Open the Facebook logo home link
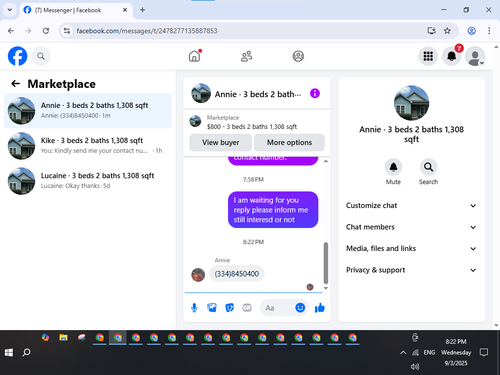Image resolution: width=500 pixels, height=375 pixels. 17,56
